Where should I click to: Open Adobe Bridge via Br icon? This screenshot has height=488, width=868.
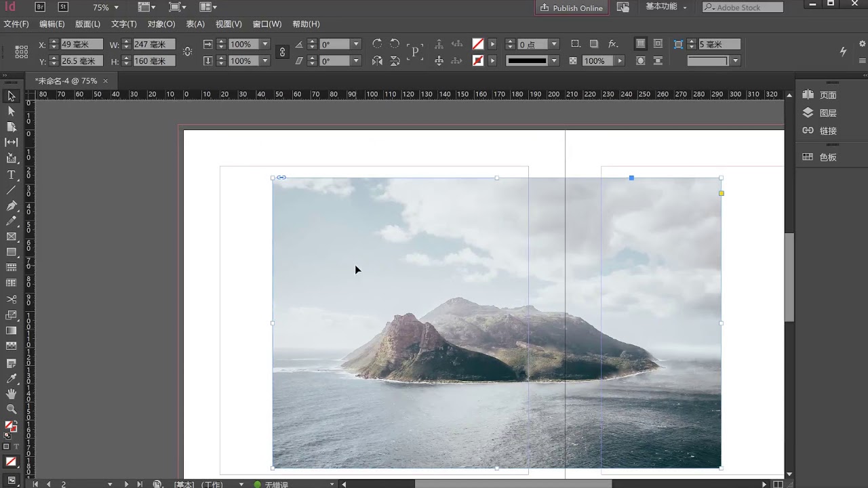point(40,7)
